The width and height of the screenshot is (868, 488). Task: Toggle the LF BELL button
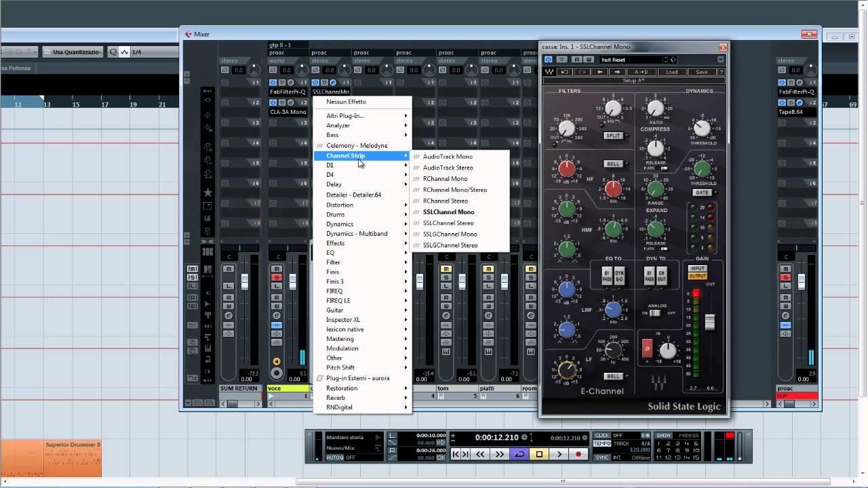(613, 376)
